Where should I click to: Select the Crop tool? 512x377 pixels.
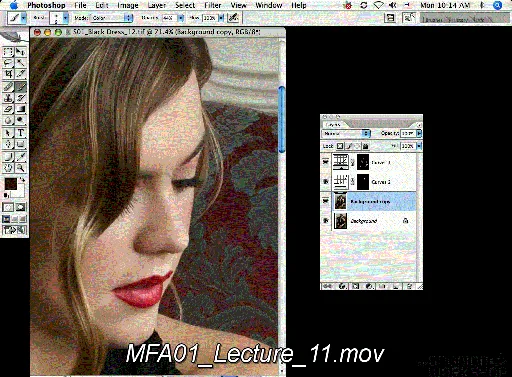click(8, 74)
